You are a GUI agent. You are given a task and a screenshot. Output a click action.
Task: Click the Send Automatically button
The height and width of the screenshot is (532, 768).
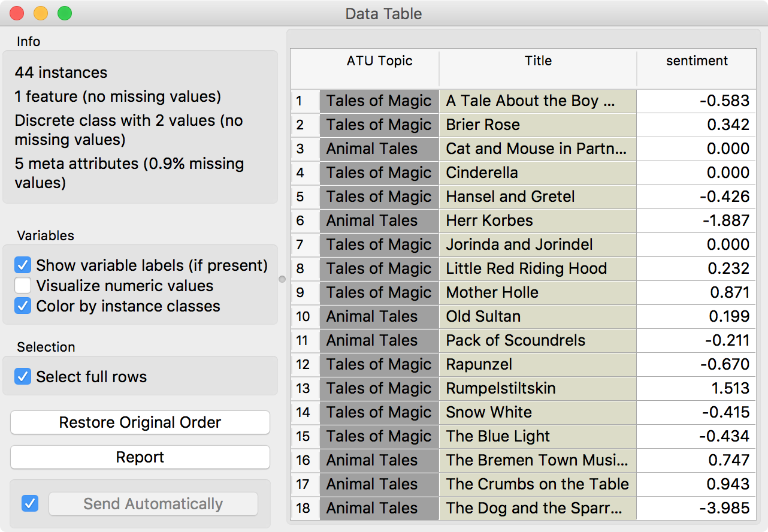point(153,504)
